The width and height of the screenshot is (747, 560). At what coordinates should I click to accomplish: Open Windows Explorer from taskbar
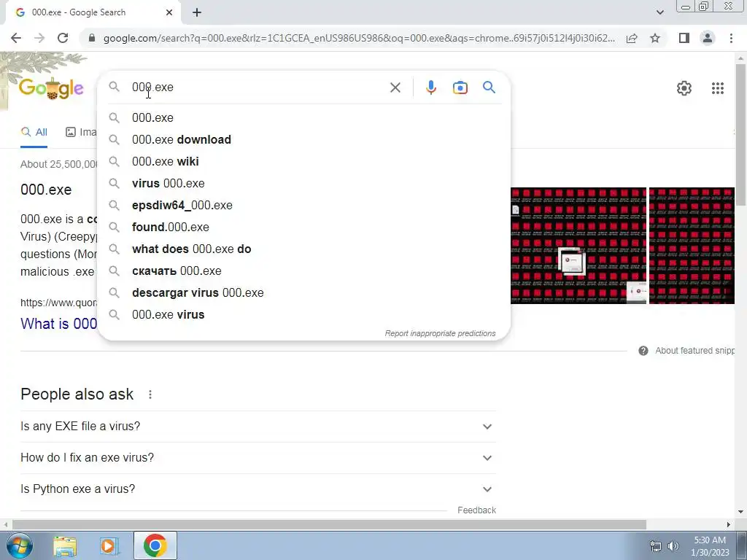(65, 545)
